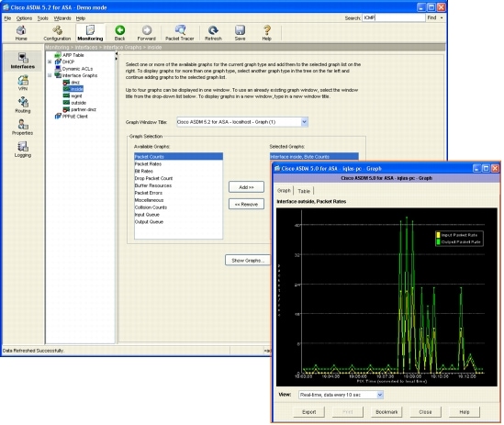The height and width of the screenshot is (425, 504).
Task: Click the Export button
Action: coord(308,412)
